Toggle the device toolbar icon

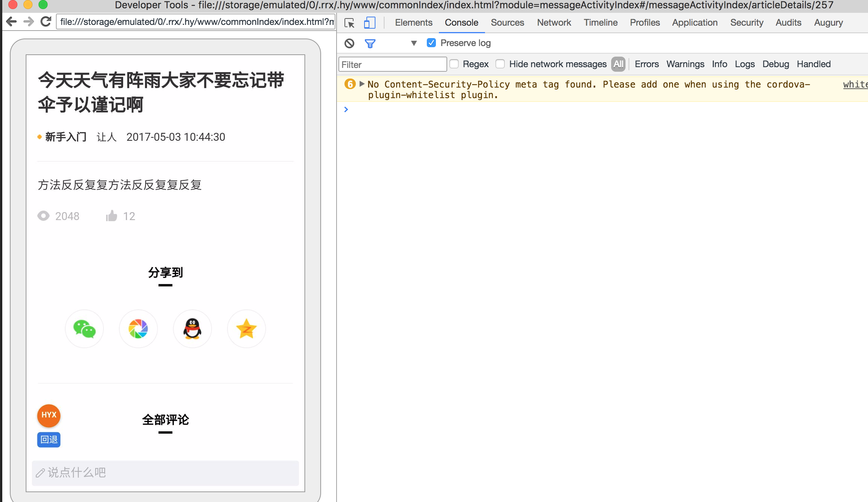point(369,23)
